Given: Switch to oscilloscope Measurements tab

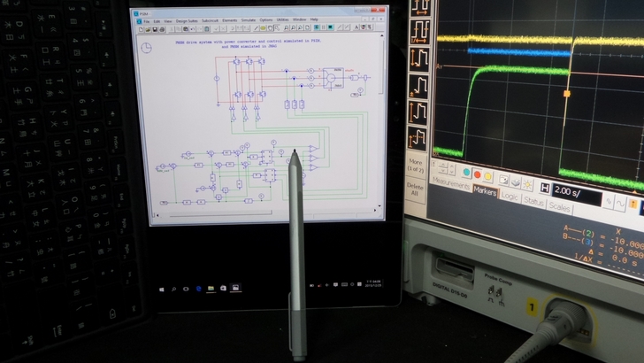Looking at the screenshot, I should (x=451, y=183).
